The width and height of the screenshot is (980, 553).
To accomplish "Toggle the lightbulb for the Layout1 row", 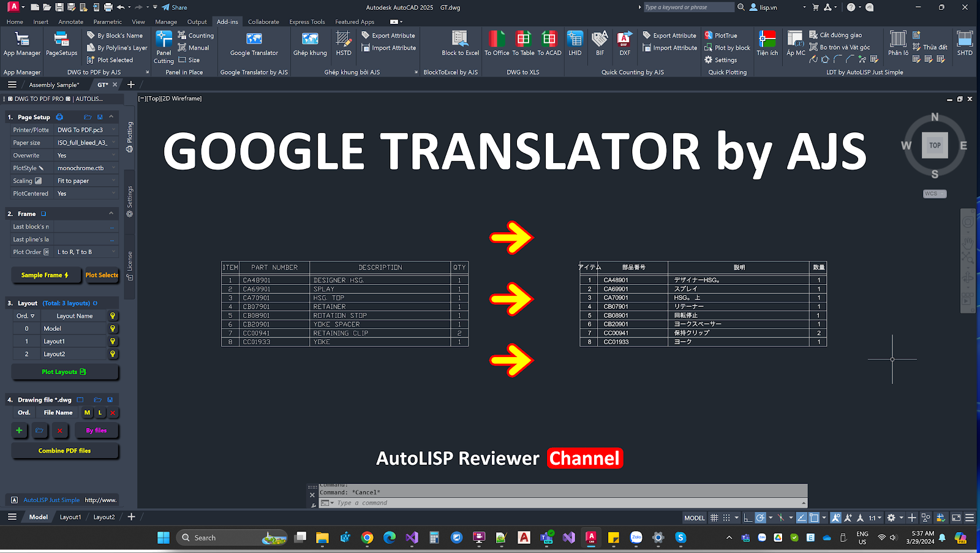I will (113, 342).
